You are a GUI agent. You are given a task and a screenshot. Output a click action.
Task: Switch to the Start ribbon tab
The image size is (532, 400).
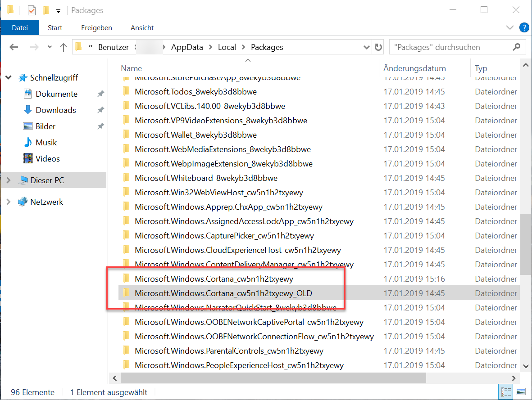[55, 28]
